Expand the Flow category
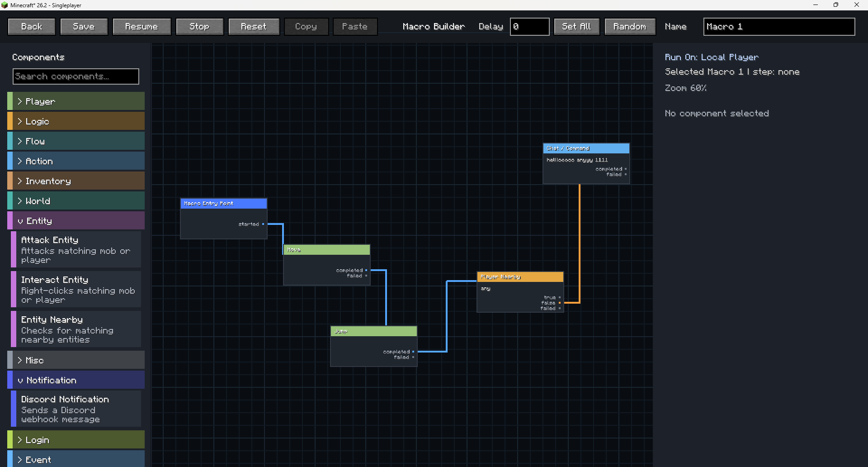Viewport: 868px width, 467px height. (76, 141)
